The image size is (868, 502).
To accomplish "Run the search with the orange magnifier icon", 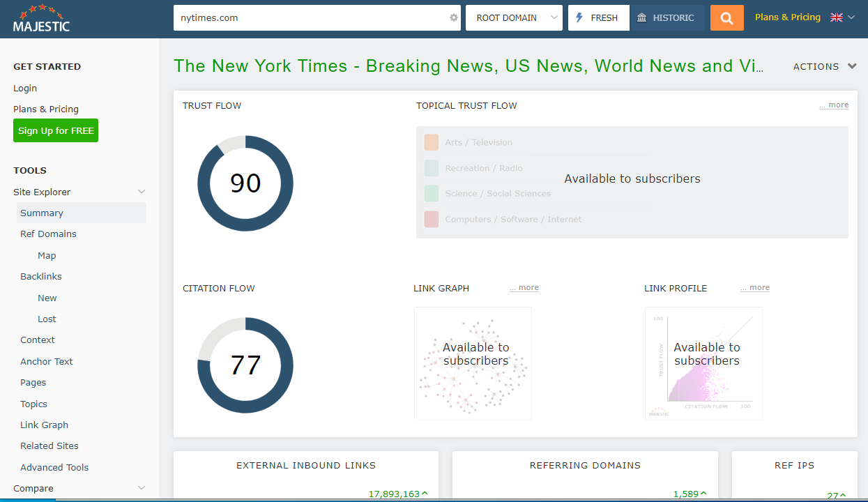I will (726, 17).
